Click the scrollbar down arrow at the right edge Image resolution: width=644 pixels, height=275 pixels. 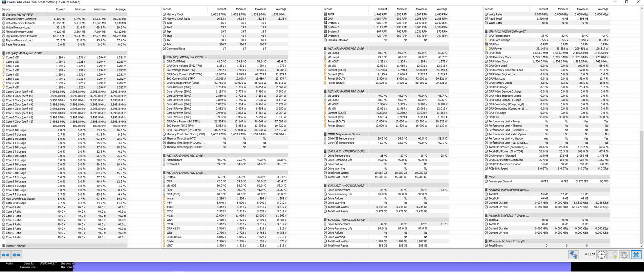point(641,246)
